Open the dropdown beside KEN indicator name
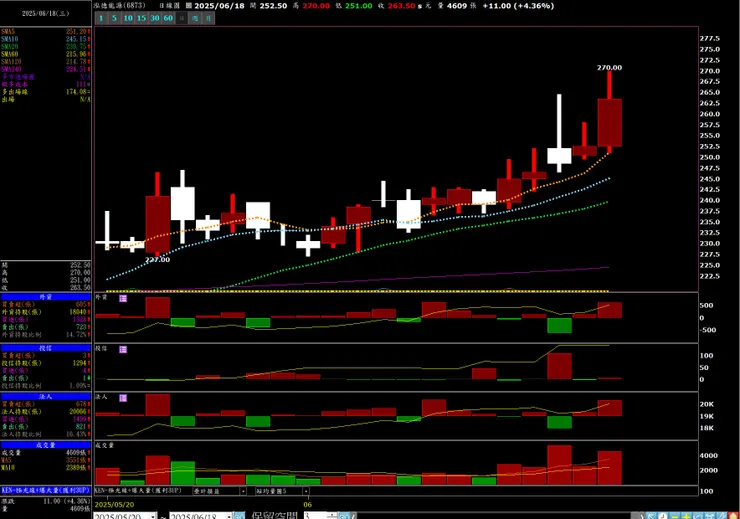 pyautogui.click(x=244, y=491)
